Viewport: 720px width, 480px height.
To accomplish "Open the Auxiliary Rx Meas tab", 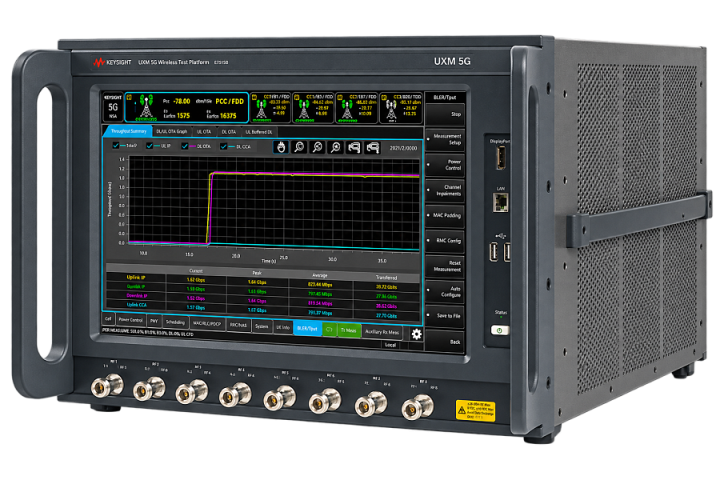I will click(x=382, y=332).
